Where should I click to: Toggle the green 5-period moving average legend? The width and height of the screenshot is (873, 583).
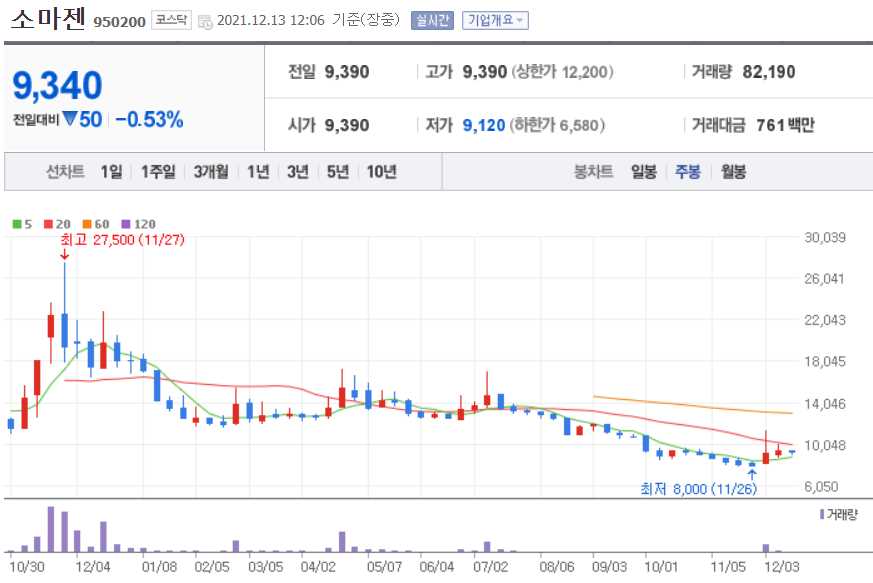tap(19, 222)
